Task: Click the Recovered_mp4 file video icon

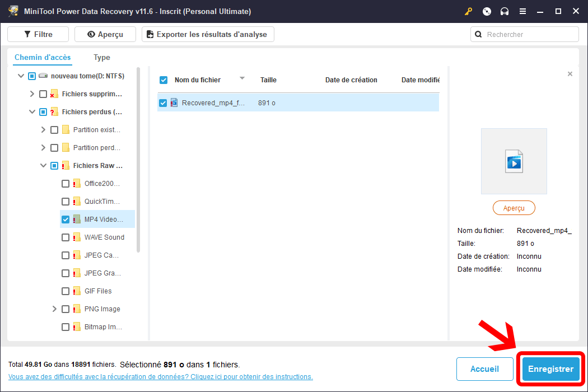Action: [174, 102]
